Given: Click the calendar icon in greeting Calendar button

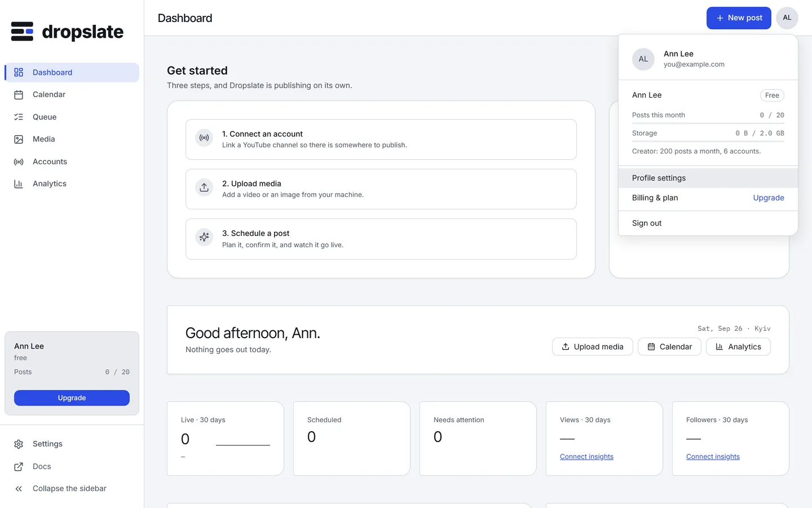Looking at the screenshot, I should click(651, 347).
